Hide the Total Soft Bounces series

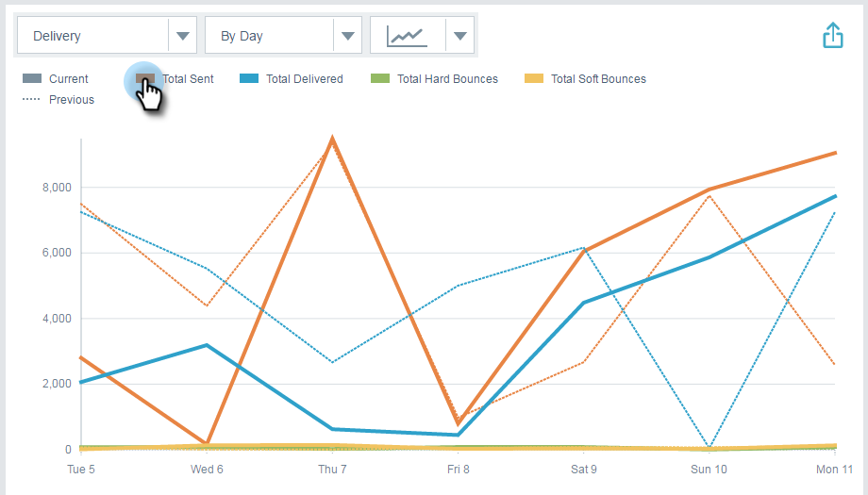[x=534, y=78]
